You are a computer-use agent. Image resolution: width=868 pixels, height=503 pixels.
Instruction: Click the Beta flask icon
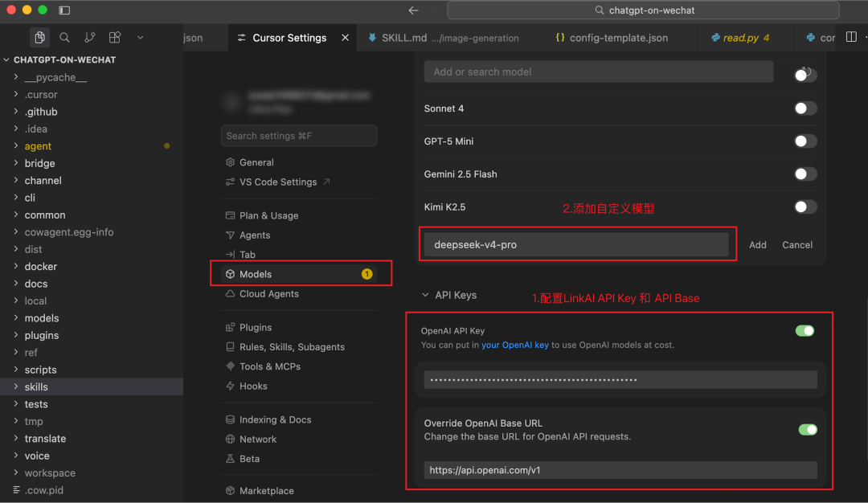coord(231,459)
